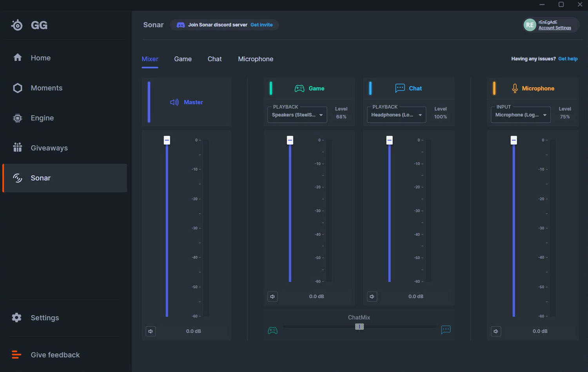
Task: Click the Chat volume slider handle
Action: [389, 140]
